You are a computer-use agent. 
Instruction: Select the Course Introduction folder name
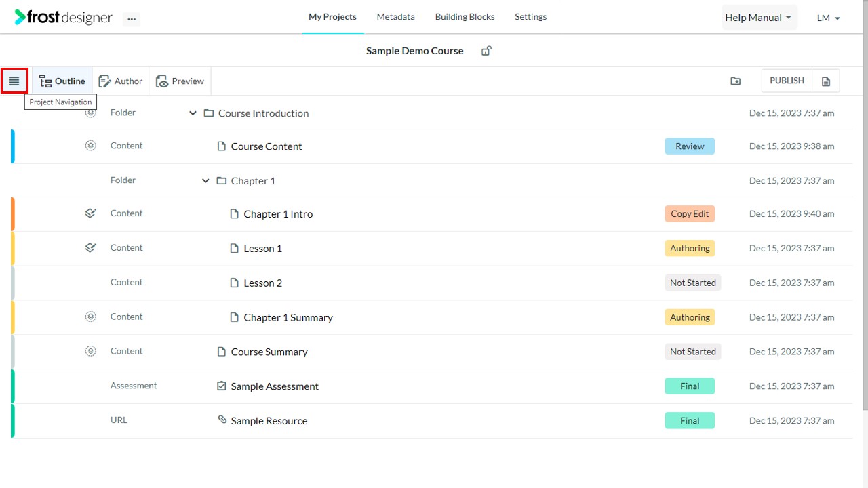point(263,113)
